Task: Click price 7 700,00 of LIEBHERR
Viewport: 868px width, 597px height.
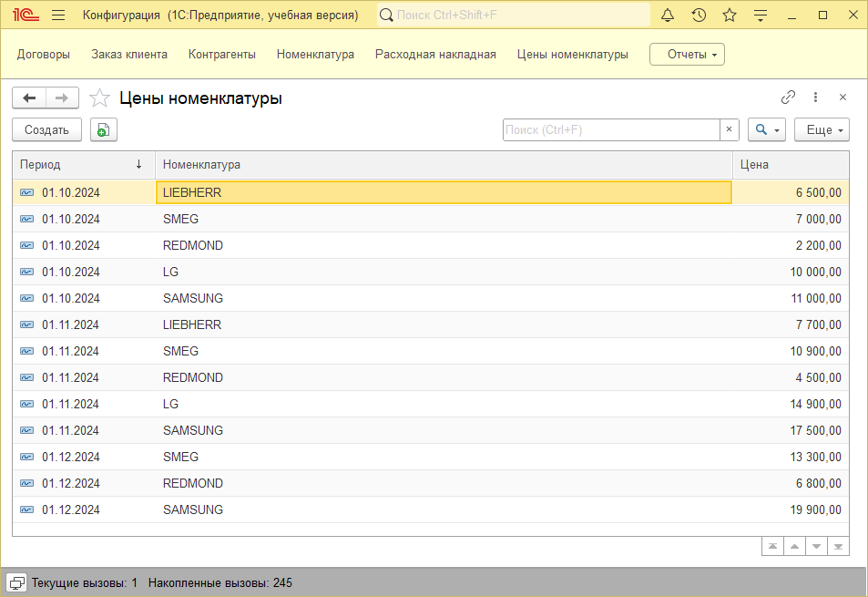Action: [x=818, y=324]
